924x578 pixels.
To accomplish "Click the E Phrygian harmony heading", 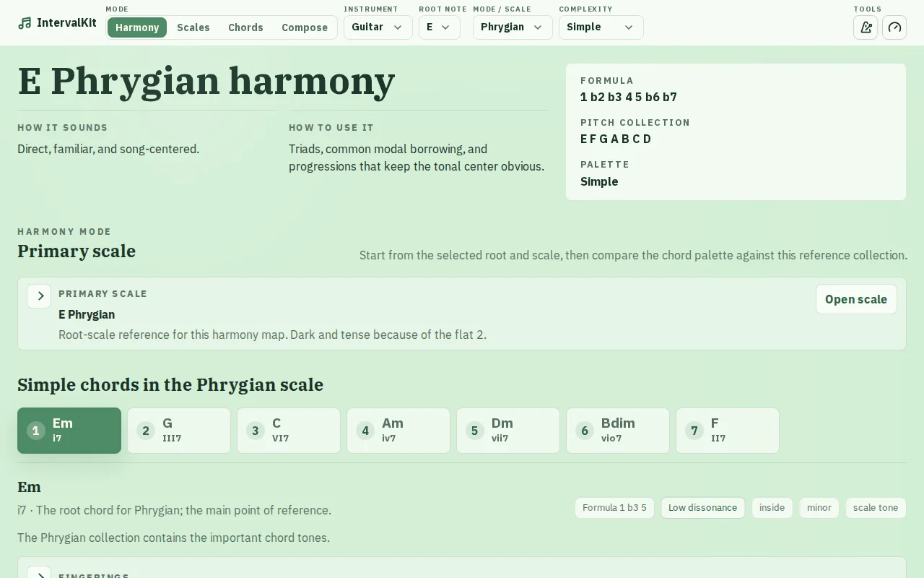I will click(206, 81).
